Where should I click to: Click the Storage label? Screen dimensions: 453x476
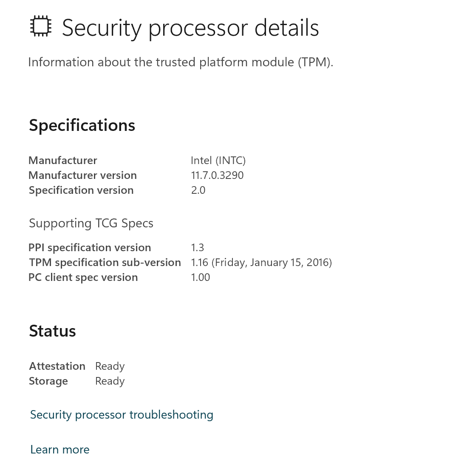[48, 381]
